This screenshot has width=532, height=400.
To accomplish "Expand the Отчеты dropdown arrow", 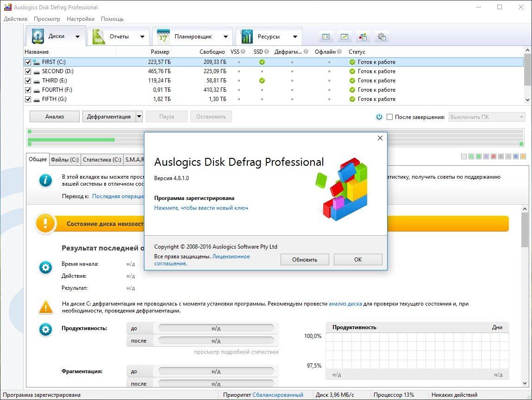I will tap(142, 37).
